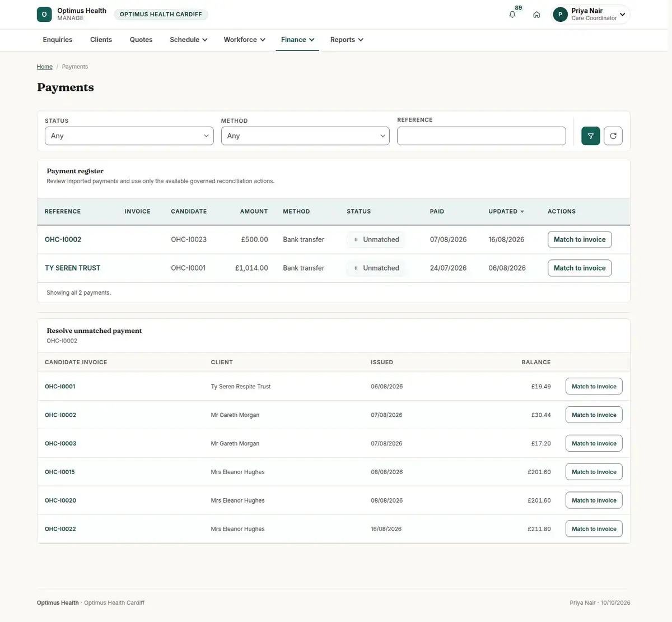672x622 pixels.
Task: Click the Reference filter input field
Action: [x=482, y=136]
